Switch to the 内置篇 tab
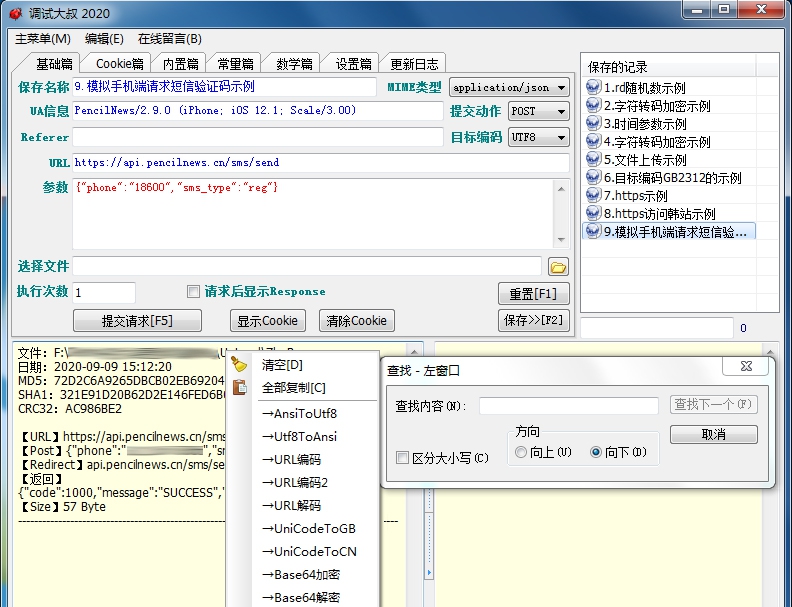The image size is (792, 607). (180, 64)
